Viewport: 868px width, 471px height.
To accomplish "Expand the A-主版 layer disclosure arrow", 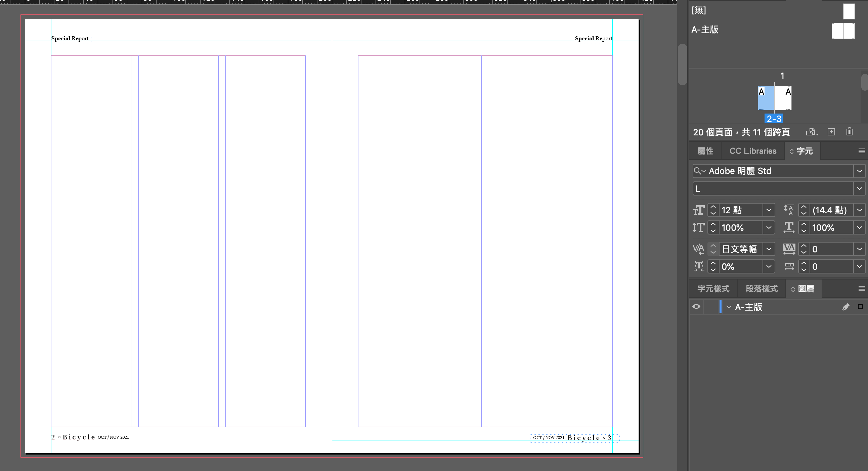I will (729, 307).
